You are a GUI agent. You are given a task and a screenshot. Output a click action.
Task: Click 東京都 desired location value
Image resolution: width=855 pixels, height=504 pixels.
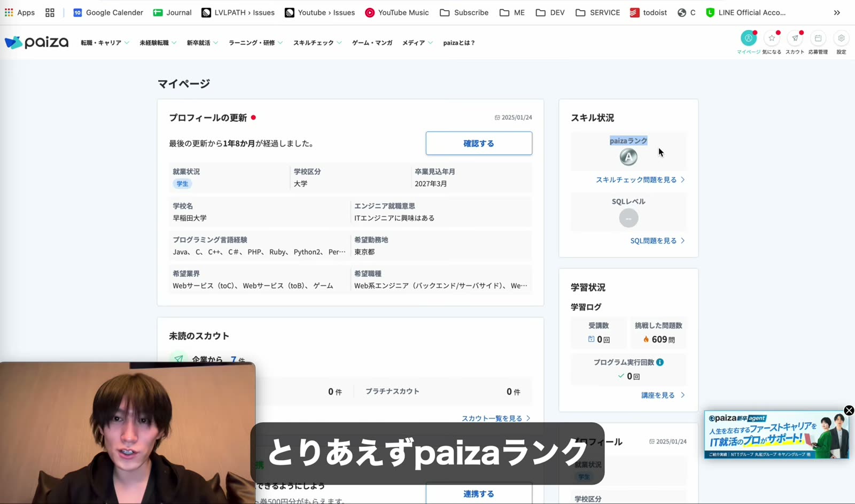click(x=364, y=252)
